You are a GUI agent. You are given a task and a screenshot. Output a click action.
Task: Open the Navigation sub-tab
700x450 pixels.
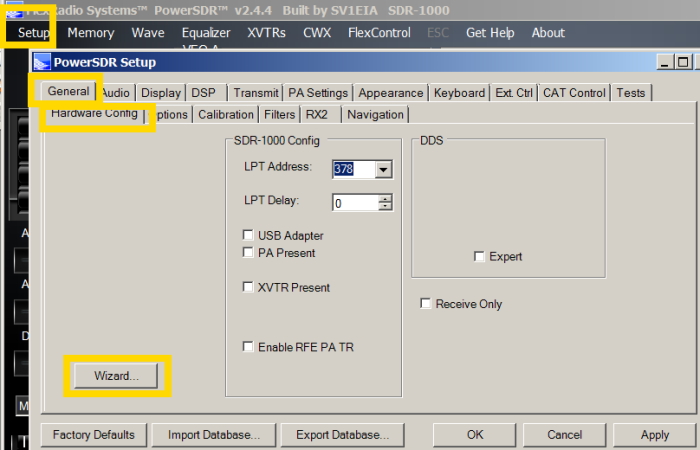[x=375, y=115]
